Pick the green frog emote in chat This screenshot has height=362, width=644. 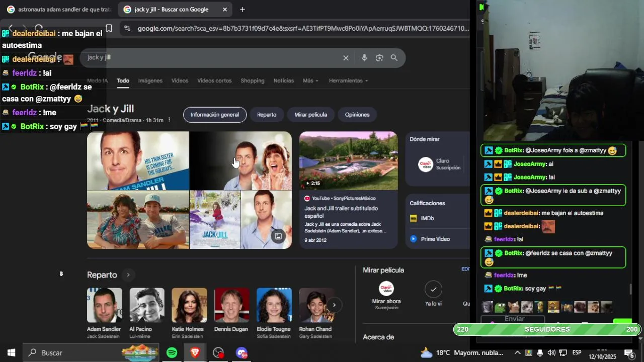pos(500,307)
